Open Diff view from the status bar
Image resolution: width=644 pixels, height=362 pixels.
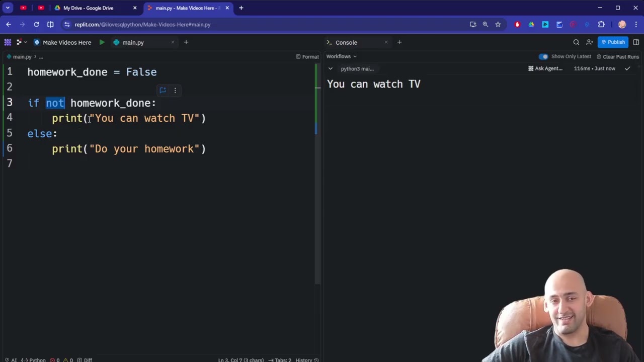(85, 360)
